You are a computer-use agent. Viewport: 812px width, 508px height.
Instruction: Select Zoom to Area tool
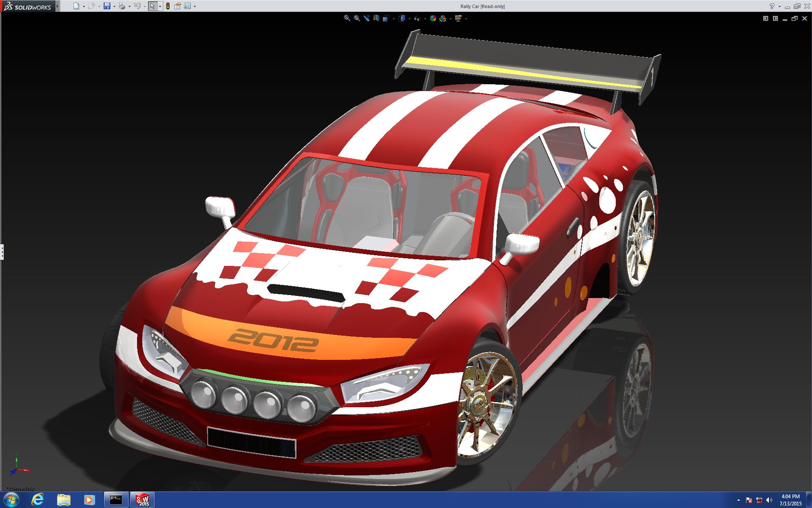point(357,18)
